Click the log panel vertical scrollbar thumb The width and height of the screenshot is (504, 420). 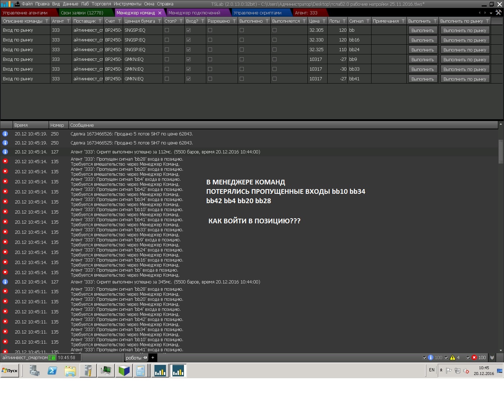(x=501, y=151)
